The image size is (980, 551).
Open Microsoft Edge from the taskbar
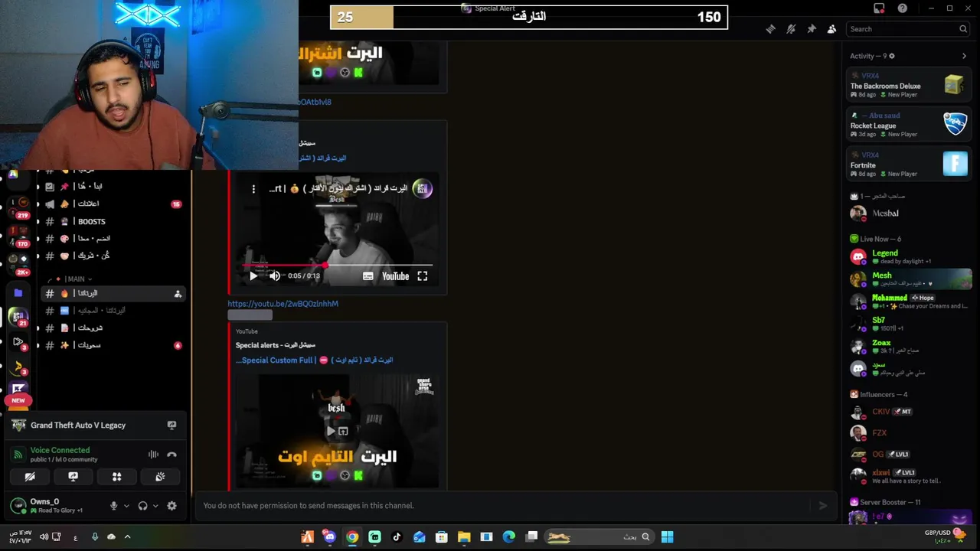[509, 537]
